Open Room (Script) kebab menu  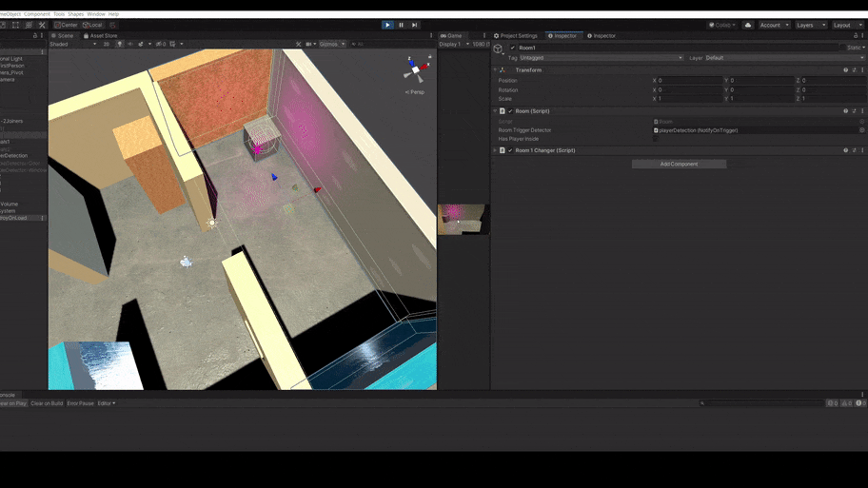[x=862, y=111]
